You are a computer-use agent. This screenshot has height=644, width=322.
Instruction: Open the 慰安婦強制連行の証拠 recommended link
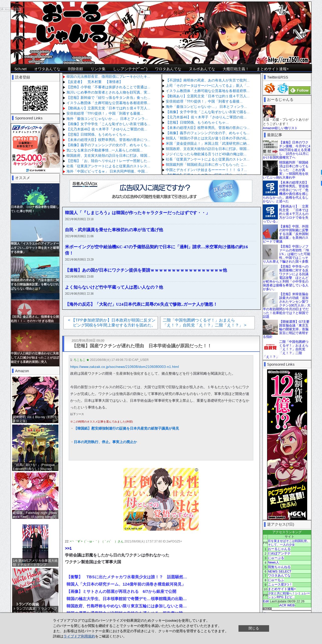pos(126,428)
